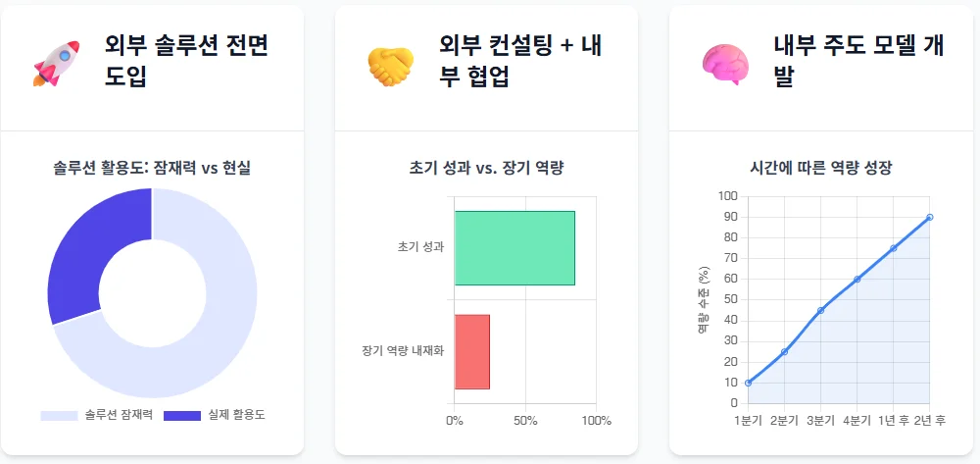Image resolution: width=980 pixels, height=464 pixels.
Task: Click the pink brain emoji icon
Action: tap(724, 63)
